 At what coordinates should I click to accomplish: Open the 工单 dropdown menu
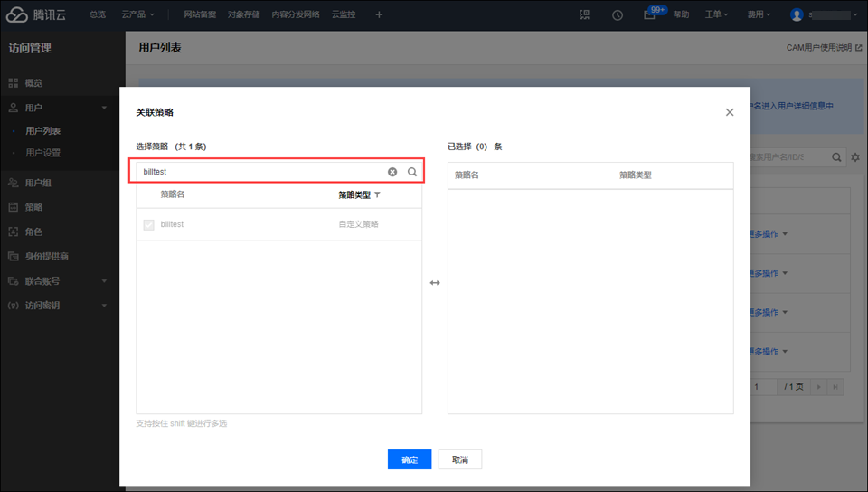click(x=716, y=15)
